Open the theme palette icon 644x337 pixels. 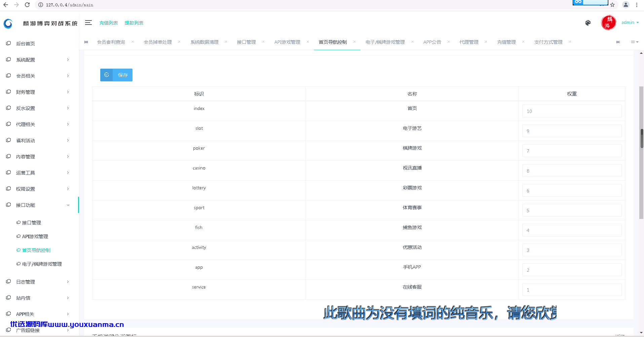point(588,23)
